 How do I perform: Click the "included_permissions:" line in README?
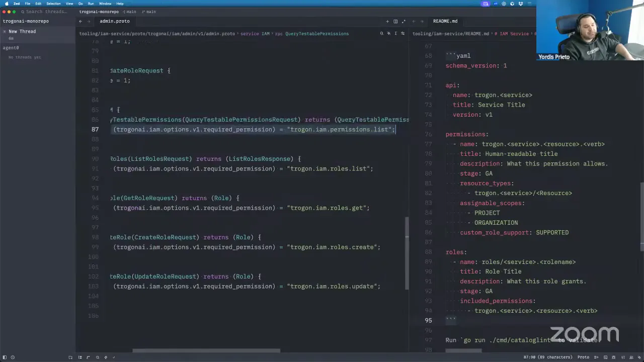498,301
